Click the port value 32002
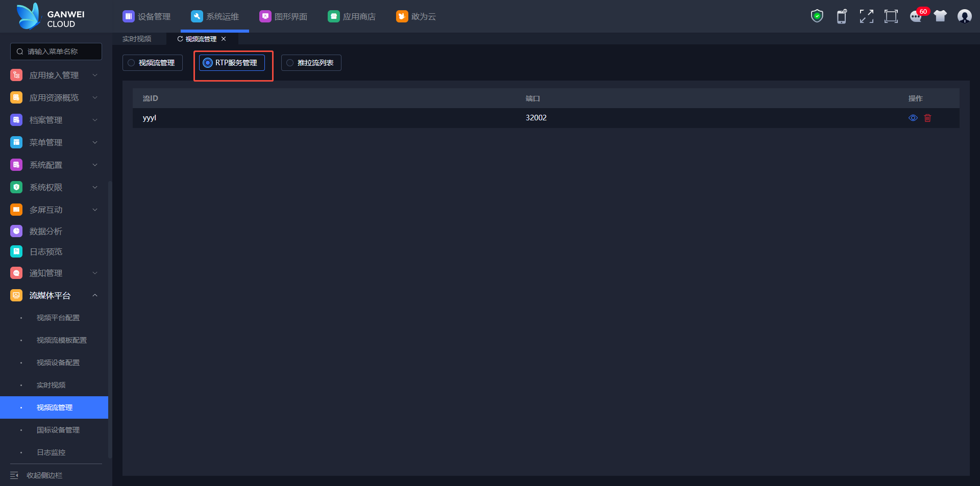980x486 pixels. (536, 118)
